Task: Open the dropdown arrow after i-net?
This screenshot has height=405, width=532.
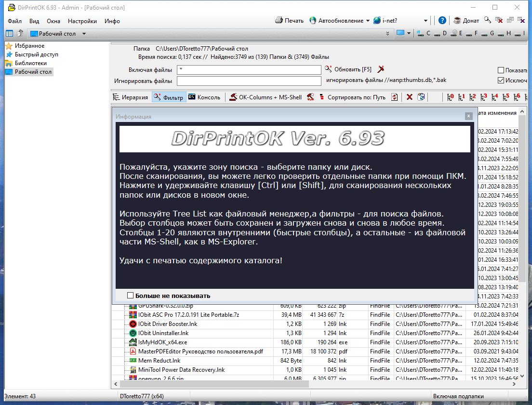Action: pyautogui.click(x=426, y=21)
